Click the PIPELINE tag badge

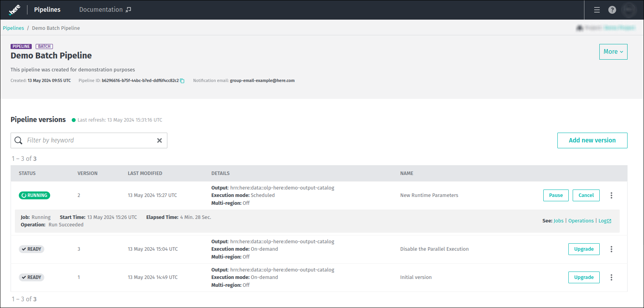click(x=21, y=46)
